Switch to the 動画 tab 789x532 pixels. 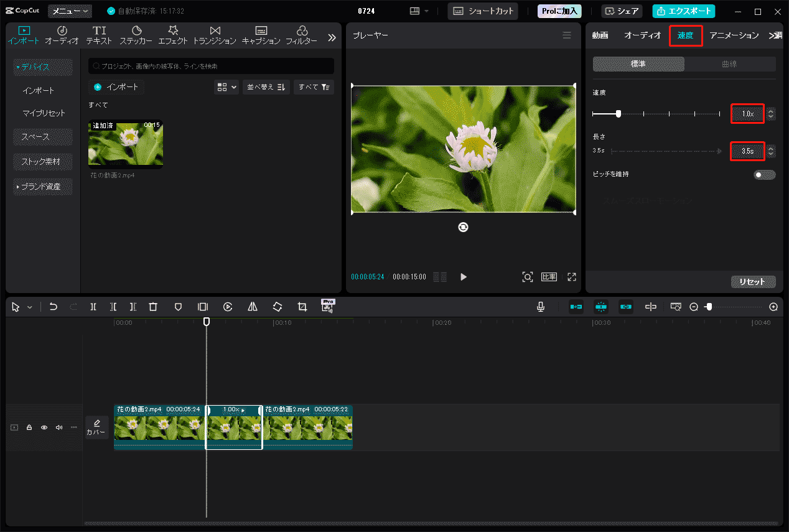600,35
